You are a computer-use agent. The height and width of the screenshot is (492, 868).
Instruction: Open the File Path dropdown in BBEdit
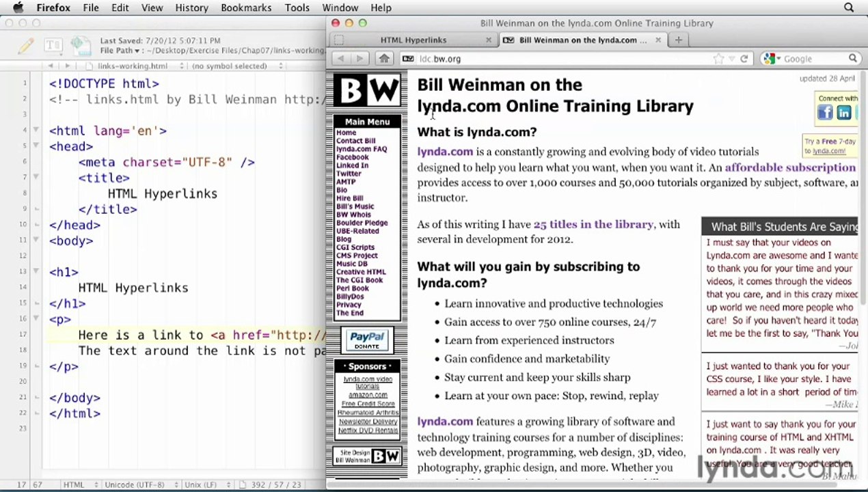point(120,51)
